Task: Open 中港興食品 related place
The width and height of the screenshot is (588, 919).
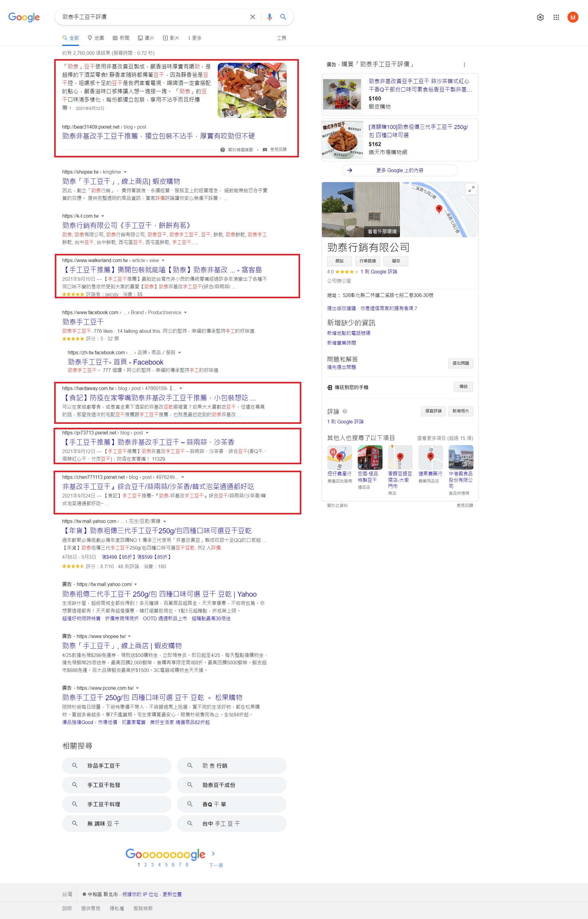Action: pyautogui.click(x=461, y=470)
